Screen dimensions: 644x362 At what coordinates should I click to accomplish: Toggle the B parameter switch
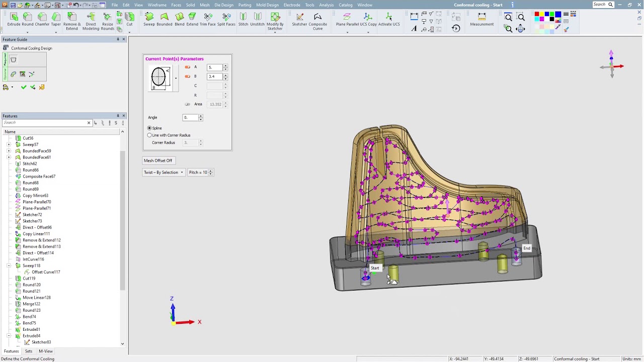pos(188,76)
